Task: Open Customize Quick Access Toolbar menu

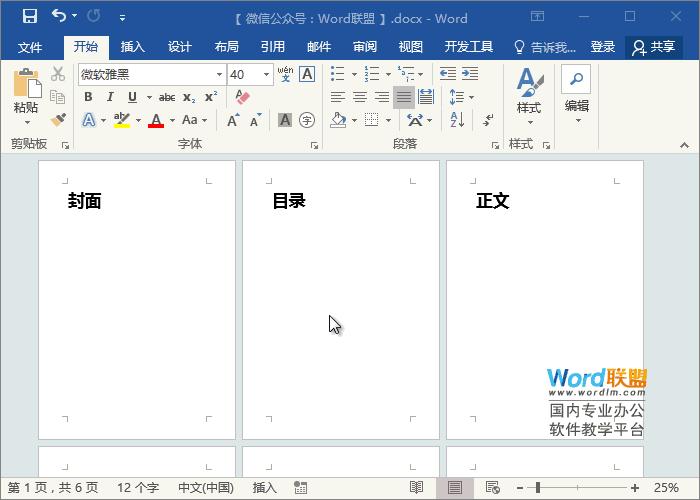Action: [x=122, y=18]
